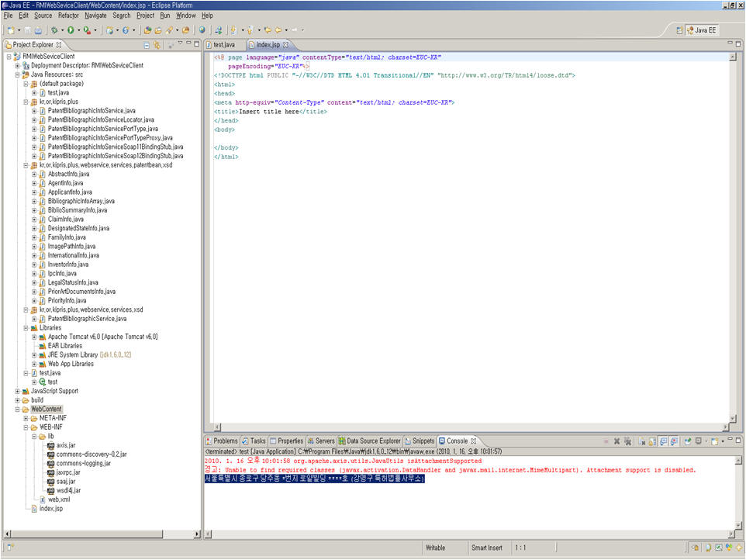The image size is (746, 560).
Task: Click the Save icon in main toolbar
Action: coord(28,30)
